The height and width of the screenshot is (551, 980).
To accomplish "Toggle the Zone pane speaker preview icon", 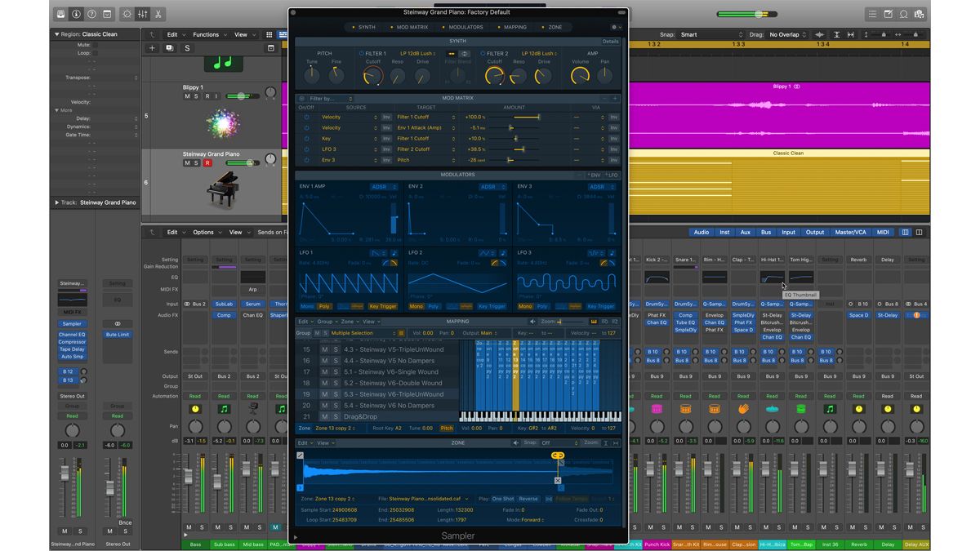I will pos(515,443).
